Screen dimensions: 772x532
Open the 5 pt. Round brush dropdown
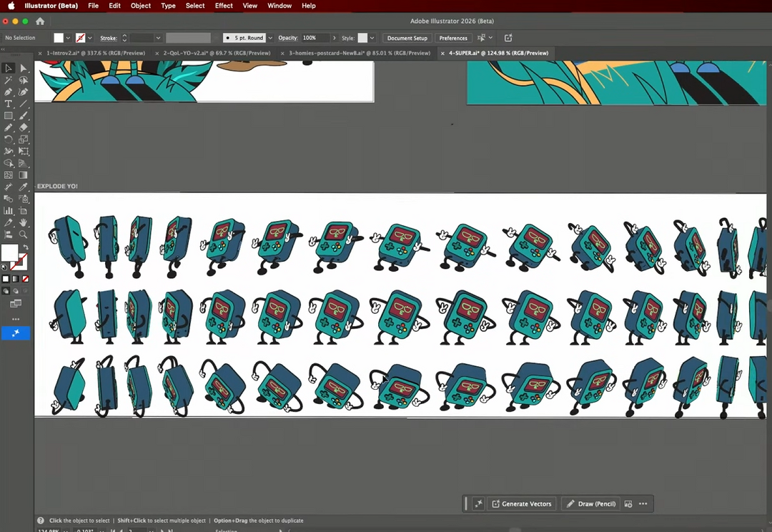pos(270,38)
